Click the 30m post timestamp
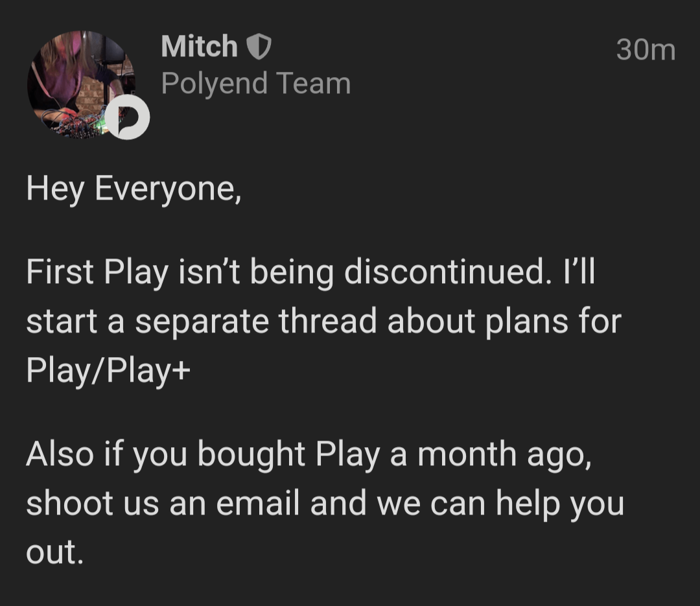The width and height of the screenshot is (700, 606). click(x=646, y=49)
